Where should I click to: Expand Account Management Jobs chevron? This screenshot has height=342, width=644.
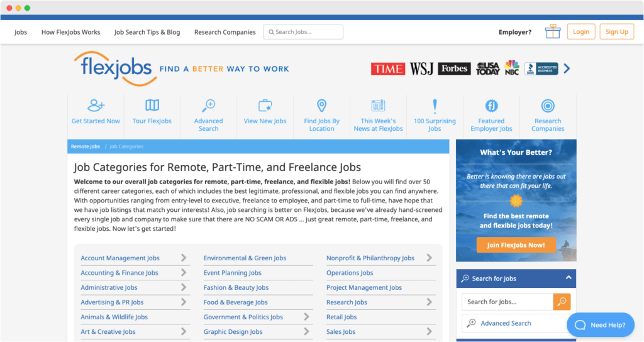(x=184, y=258)
